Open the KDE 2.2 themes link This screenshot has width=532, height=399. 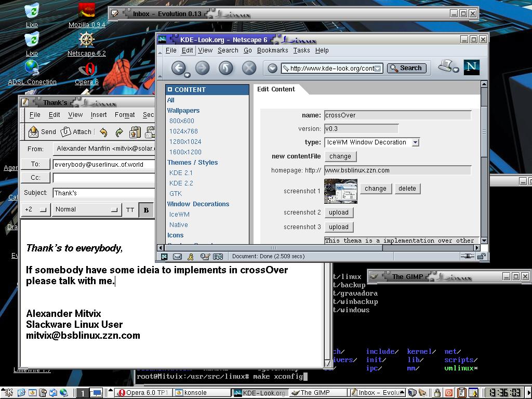tap(181, 183)
